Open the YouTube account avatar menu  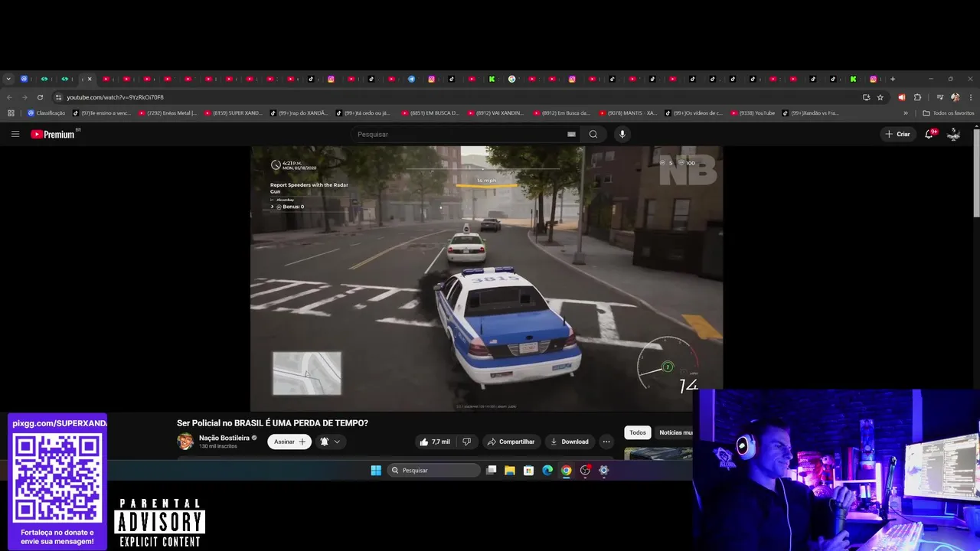click(x=954, y=134)
